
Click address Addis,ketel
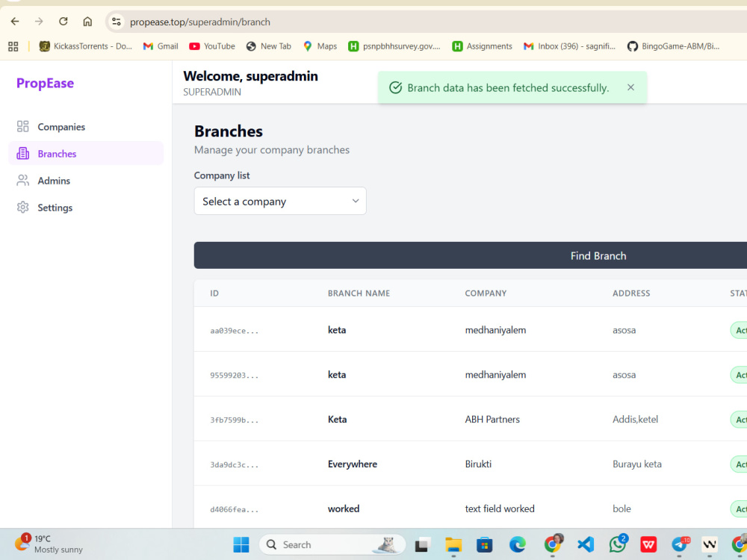pos(635,419)
